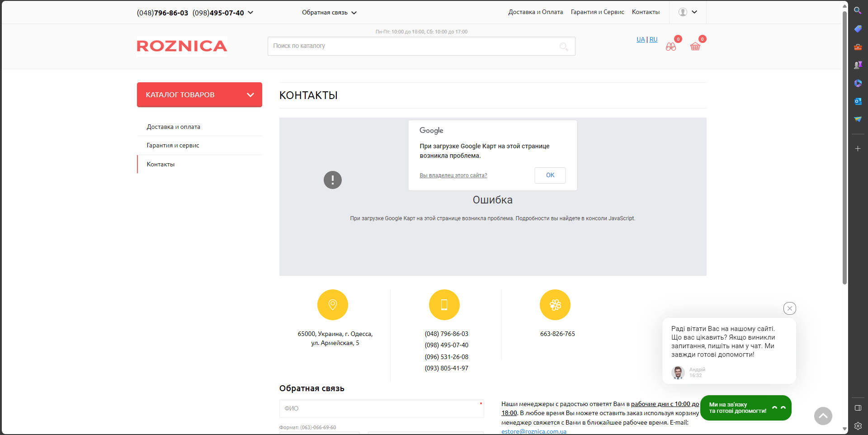
Task: Click the yellow location pin icon
Action: coord(333,305)
